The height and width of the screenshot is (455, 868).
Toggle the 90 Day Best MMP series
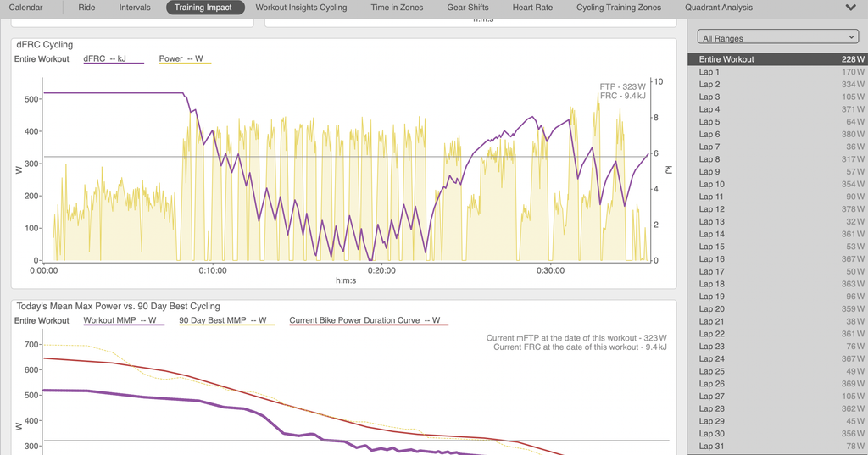click(x=226, y=320)
